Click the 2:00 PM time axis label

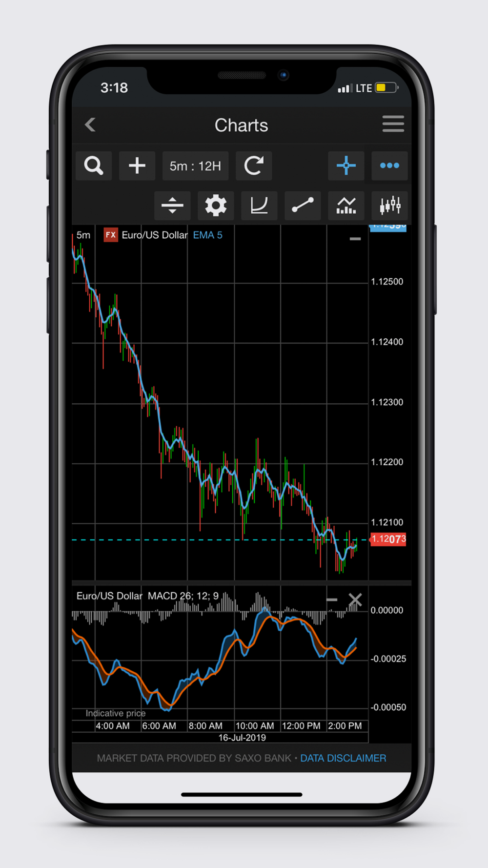click(x=345, y=726)
